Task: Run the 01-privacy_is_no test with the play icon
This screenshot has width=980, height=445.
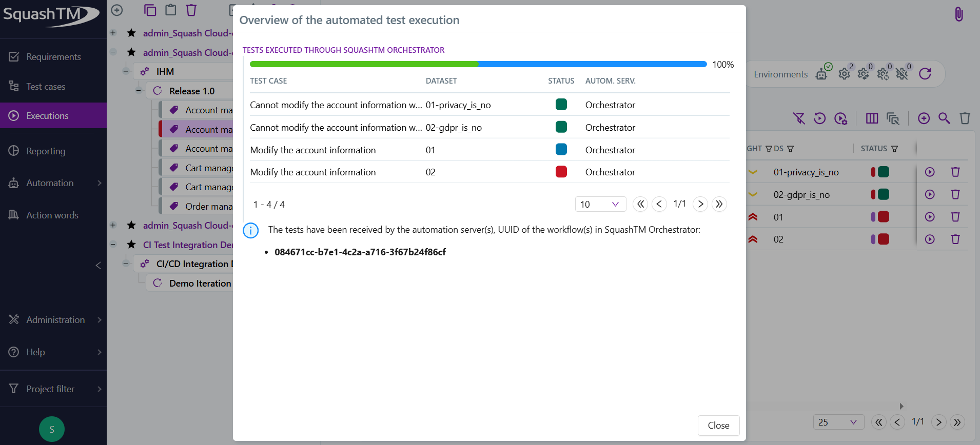Action: point(930,172)
